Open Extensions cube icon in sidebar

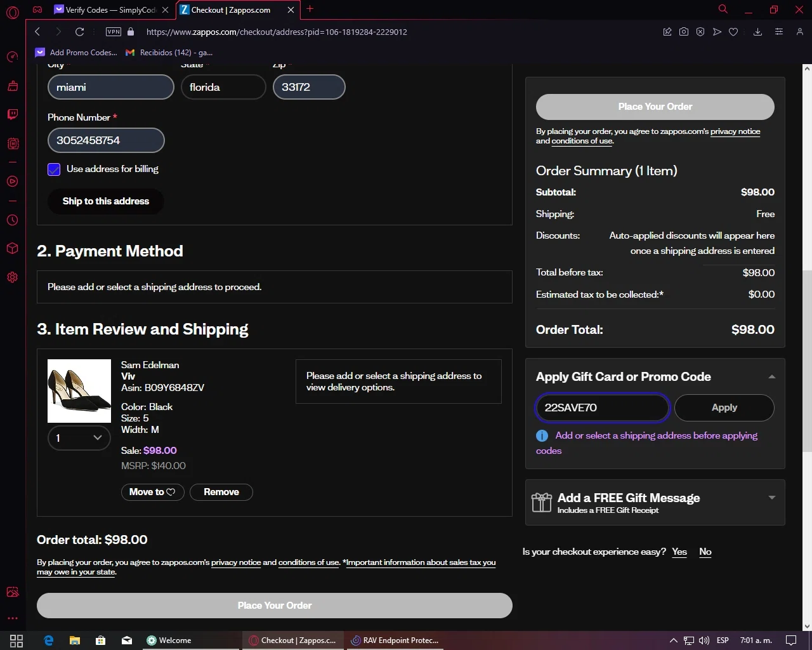click(x=12, y=248)
